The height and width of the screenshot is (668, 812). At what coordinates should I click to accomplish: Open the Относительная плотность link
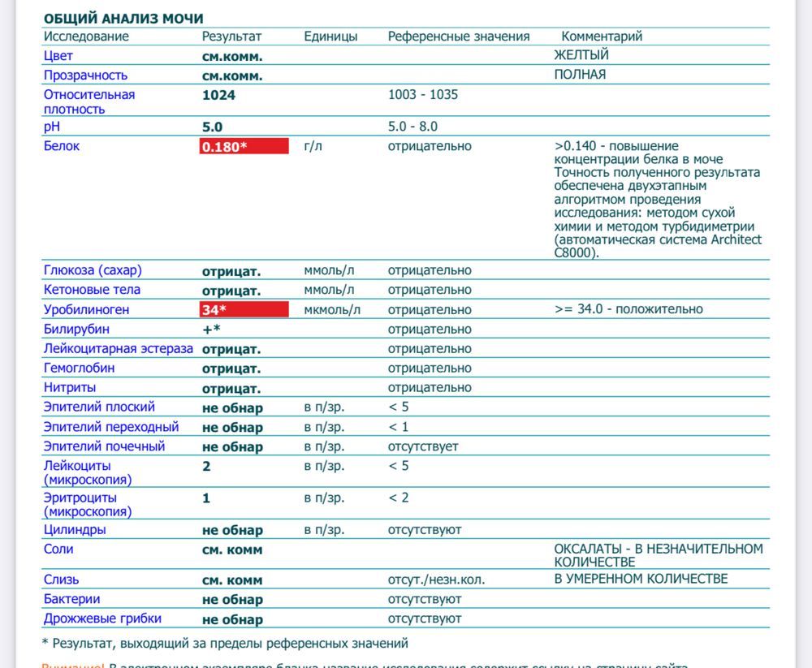click(89, 101)
